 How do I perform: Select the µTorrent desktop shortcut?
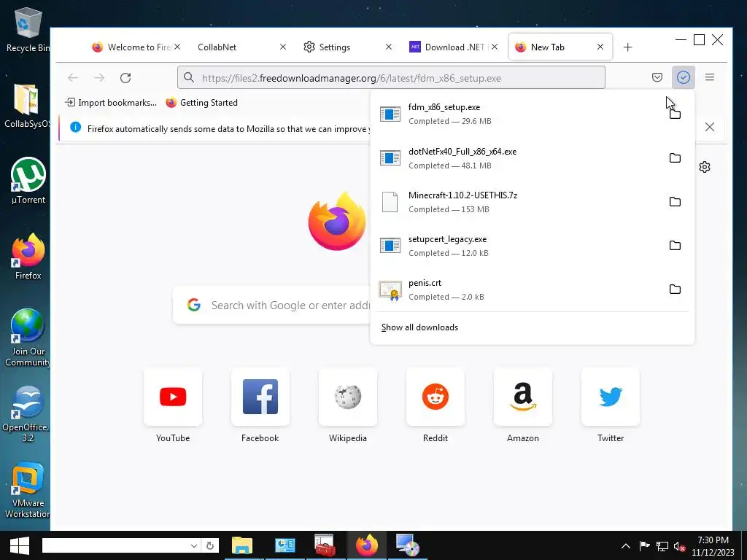[x=28, y=181]
